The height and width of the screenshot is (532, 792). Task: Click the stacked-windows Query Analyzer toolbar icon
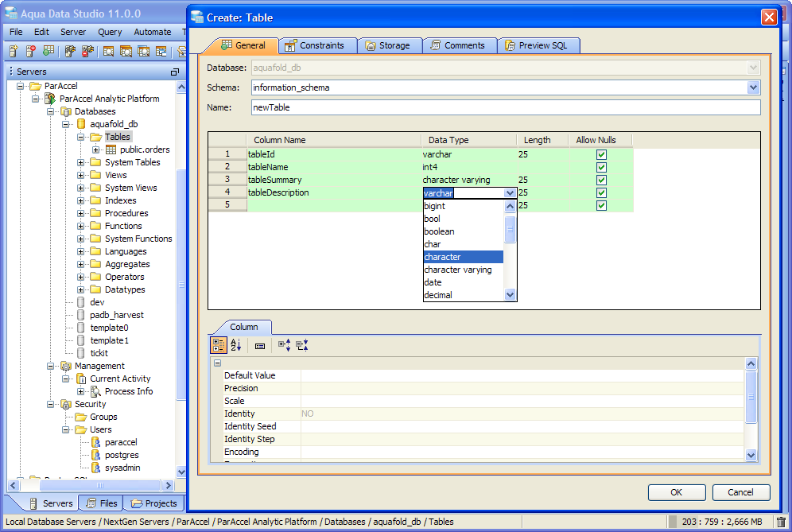[x=126, y=51]
